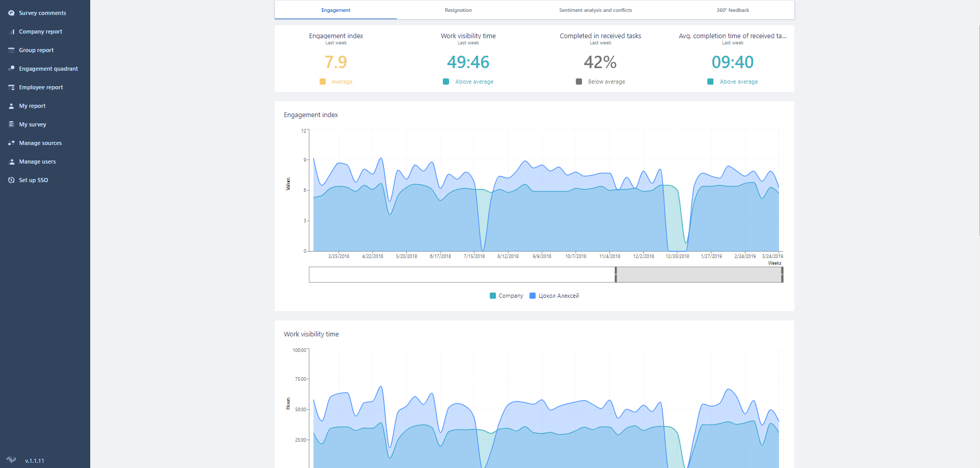Click the Set up SSO icon
The height and width of the screenshot is (468, 980).
(x=11, y=180)
